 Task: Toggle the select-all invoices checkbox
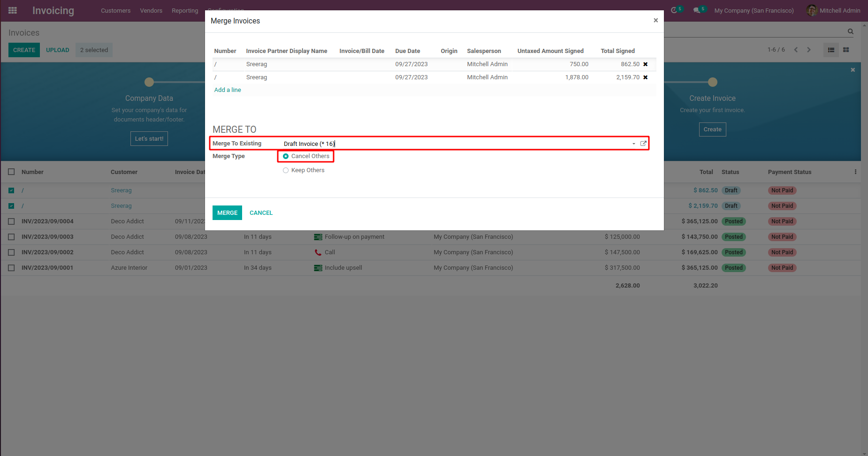(x=11, y=172)
